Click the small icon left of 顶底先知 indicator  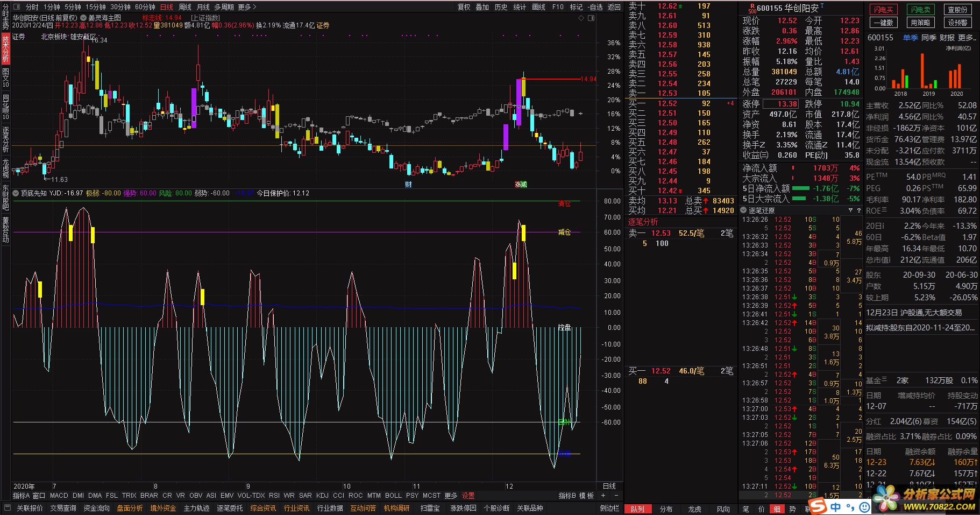(x=16, y=193)
